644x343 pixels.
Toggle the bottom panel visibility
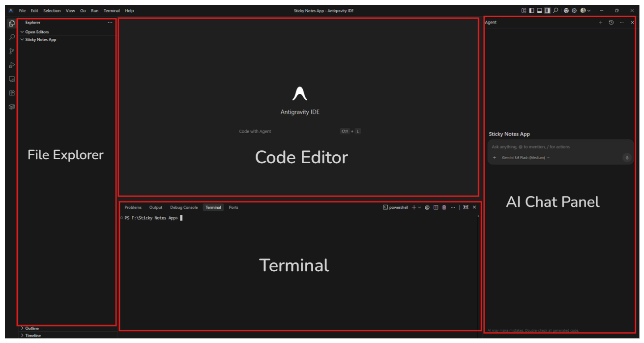(x=539, y=10)
